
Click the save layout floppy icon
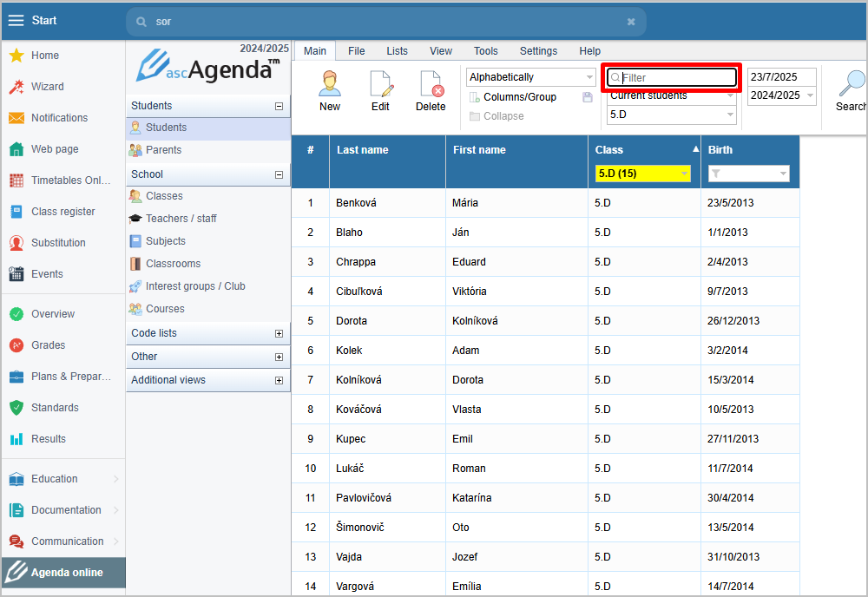tap(588, 97)
